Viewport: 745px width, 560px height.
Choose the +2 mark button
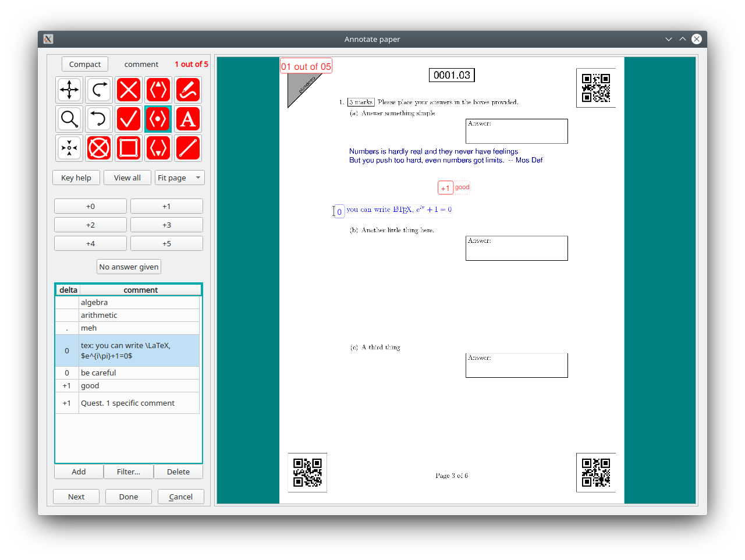pyautogui.click(x=90, y=225)
